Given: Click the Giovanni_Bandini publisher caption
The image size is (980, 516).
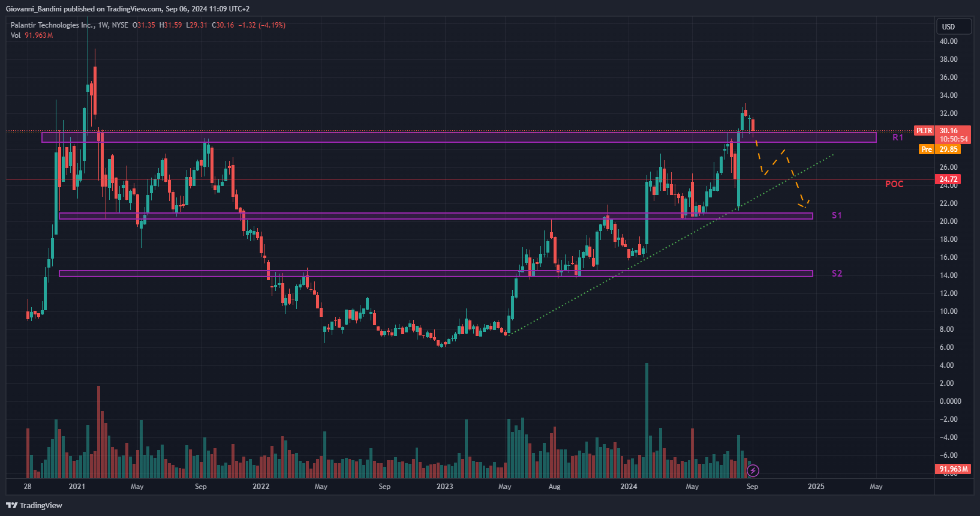Looking at the screenshot, I should 128,9.
